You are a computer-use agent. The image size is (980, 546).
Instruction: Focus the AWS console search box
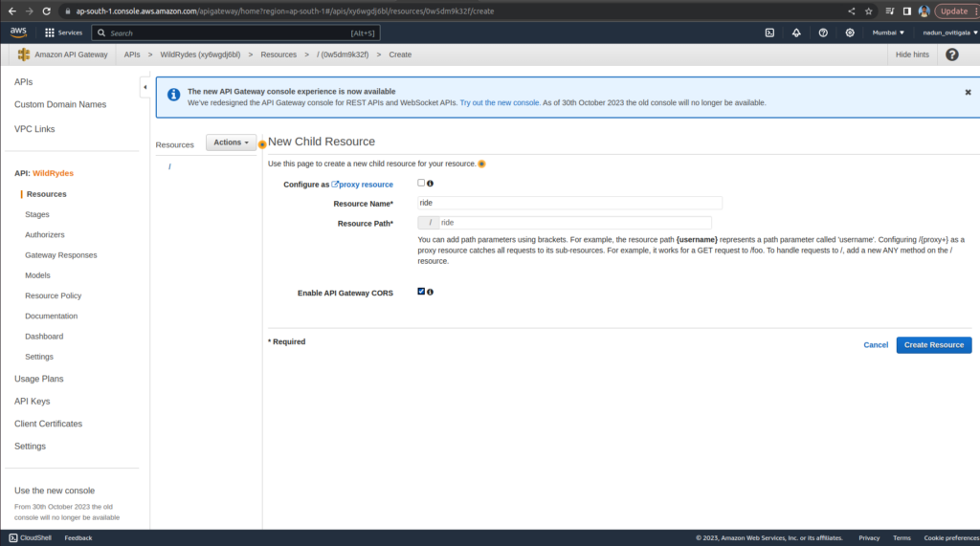click(236, 33)
